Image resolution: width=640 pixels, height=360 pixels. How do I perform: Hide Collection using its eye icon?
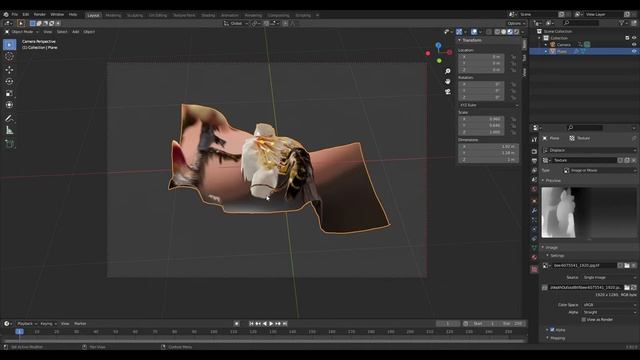point(634,38)
